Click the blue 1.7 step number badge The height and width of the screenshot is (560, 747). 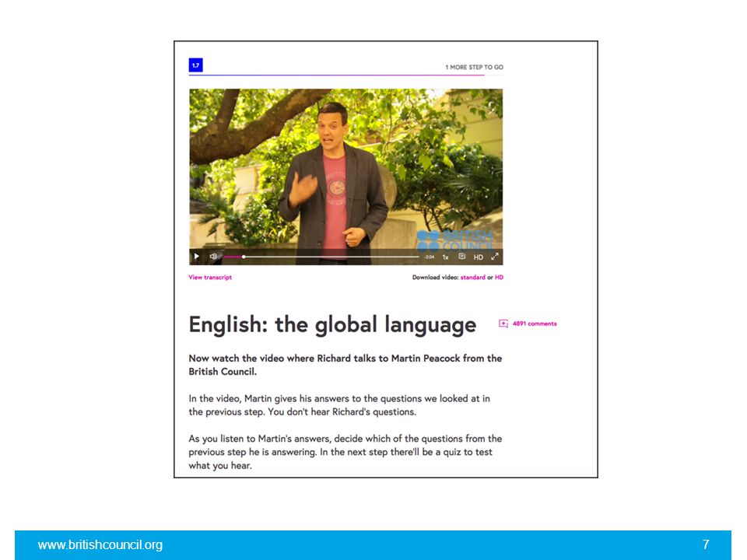196,65
